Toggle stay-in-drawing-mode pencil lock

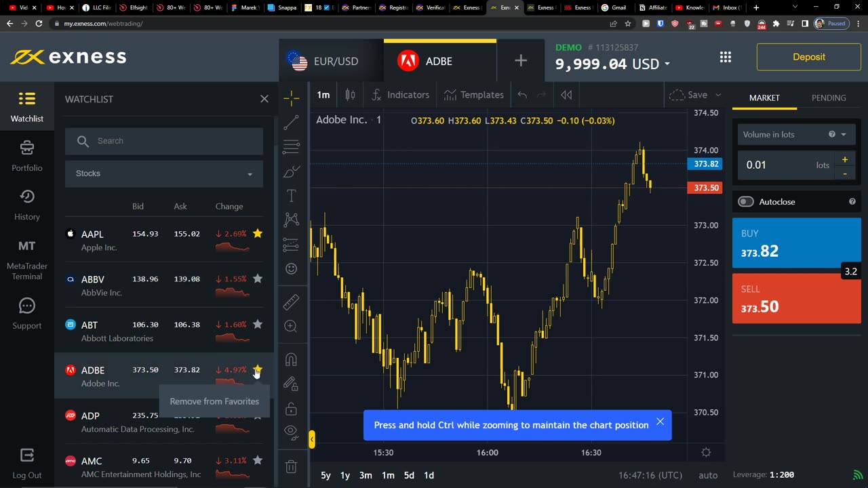pyautogui.click(x=292, y=384)
